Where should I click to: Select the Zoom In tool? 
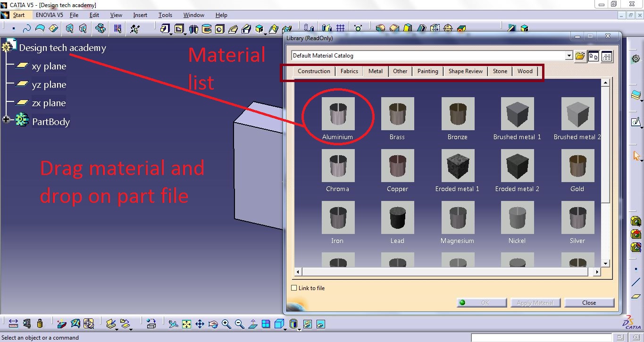[225, 325]
